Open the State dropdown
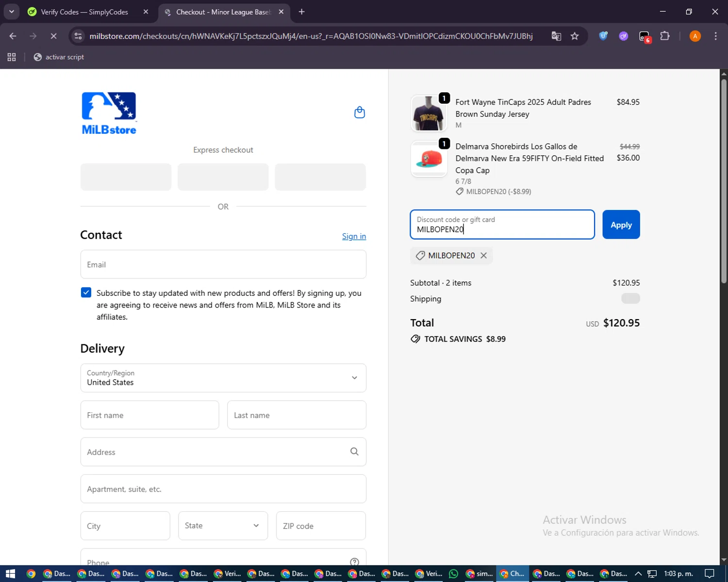The width and height of the screenshot is (728, 582). pyautogui.click(x=223, y=526)
